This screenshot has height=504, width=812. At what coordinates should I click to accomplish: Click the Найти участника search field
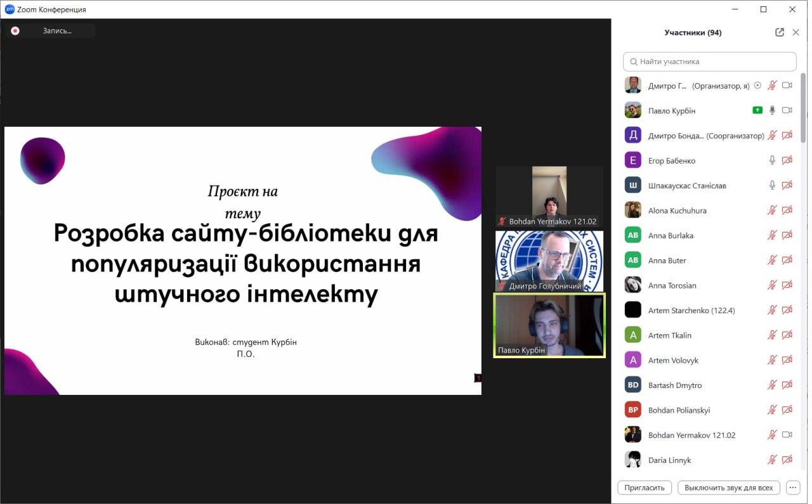709,61
